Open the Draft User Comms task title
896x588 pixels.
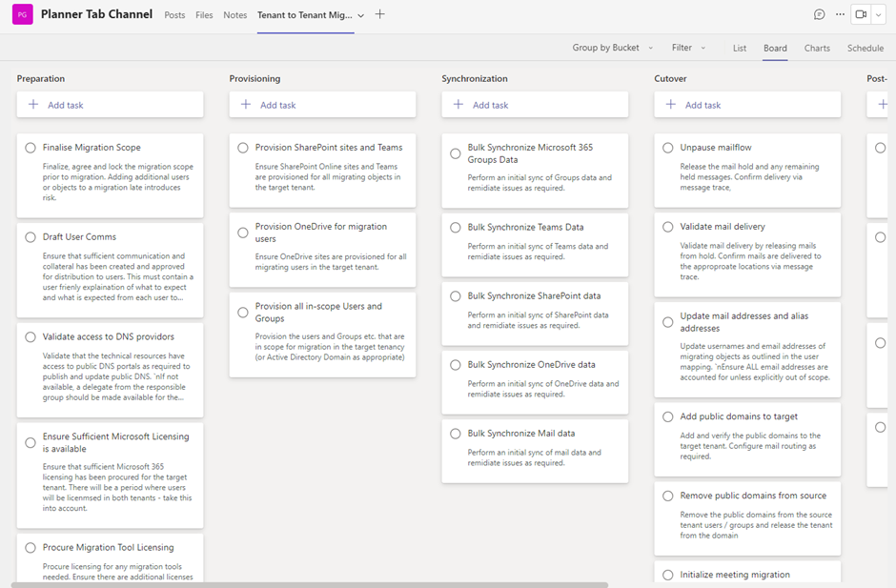(79, 236)
